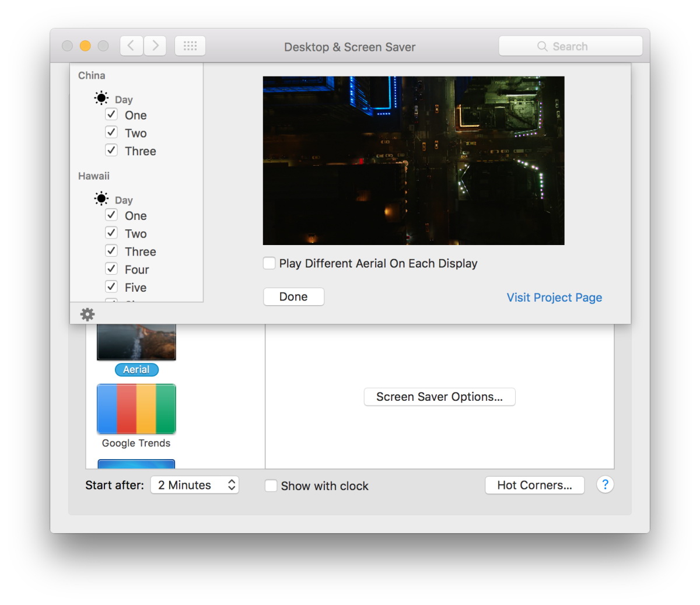700x605 pixels.
Task: Click the Done button
Action: [x=293, y=296]
